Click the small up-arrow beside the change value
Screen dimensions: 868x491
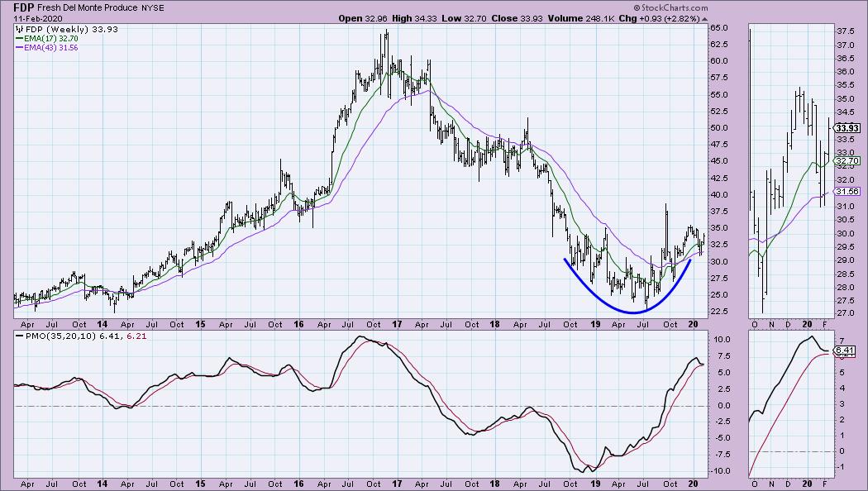[704, 18]
